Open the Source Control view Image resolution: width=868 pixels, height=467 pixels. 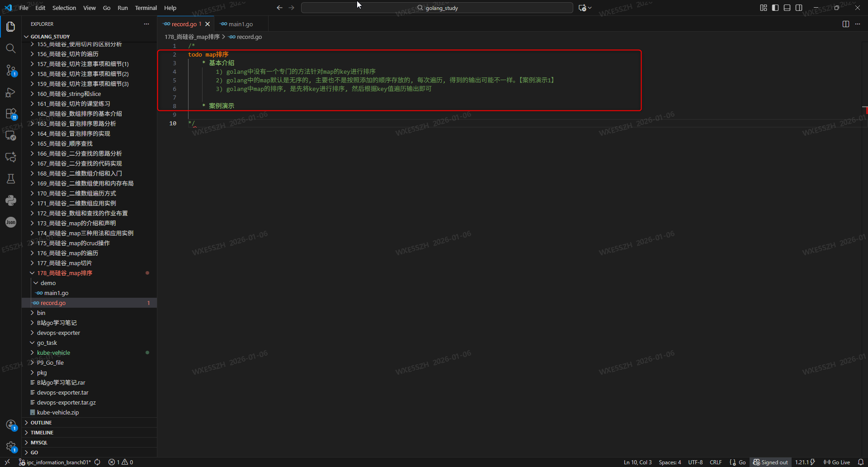pos(11,70)
